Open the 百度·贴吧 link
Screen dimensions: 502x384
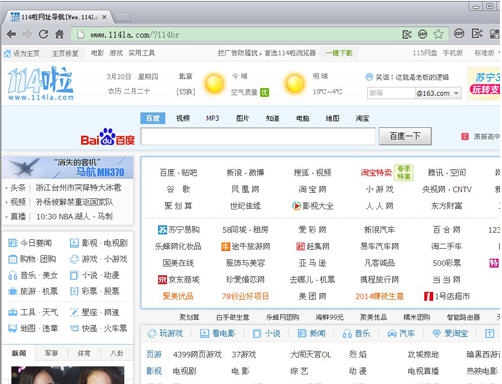(178, 172)
